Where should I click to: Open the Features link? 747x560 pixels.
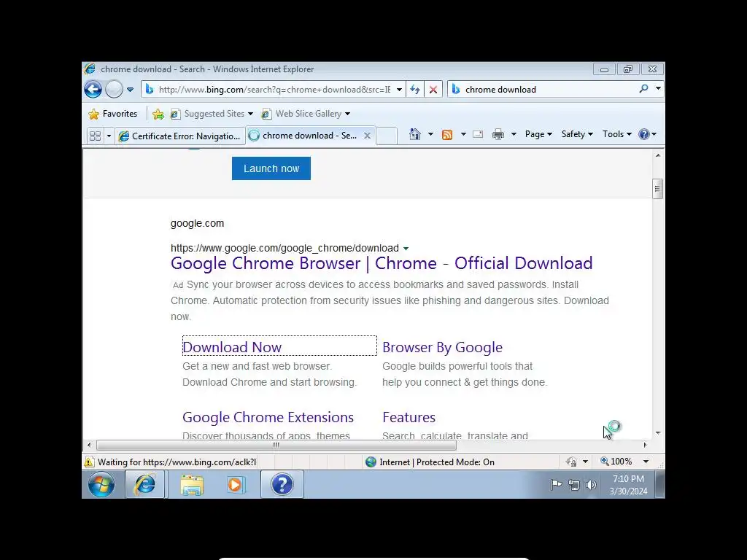(409, 417)
